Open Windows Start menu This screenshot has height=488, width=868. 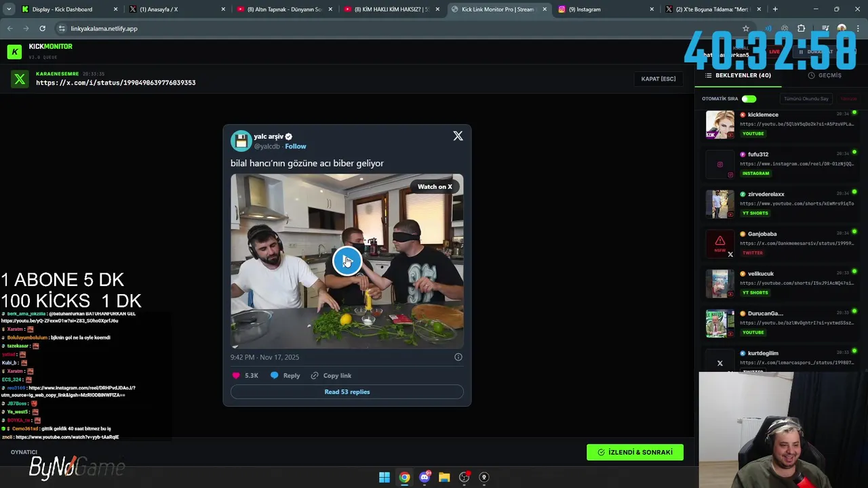click(384, 477)
